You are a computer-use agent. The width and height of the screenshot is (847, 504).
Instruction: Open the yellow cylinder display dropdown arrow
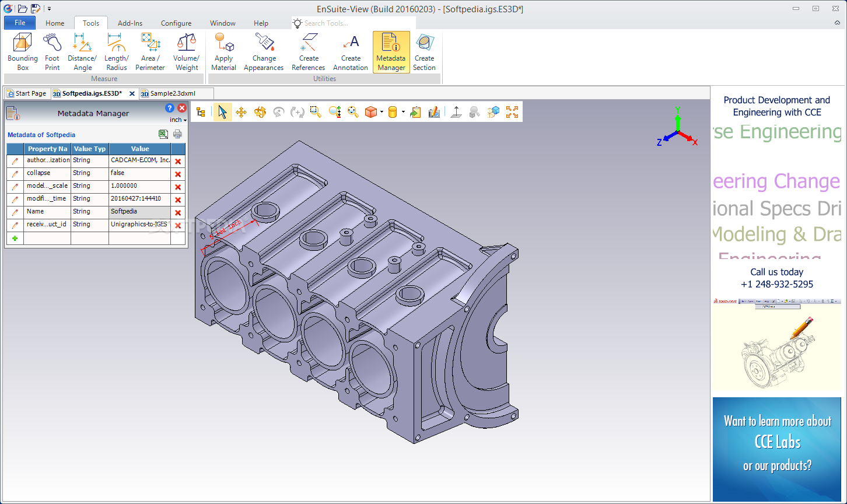pos(403,112)
